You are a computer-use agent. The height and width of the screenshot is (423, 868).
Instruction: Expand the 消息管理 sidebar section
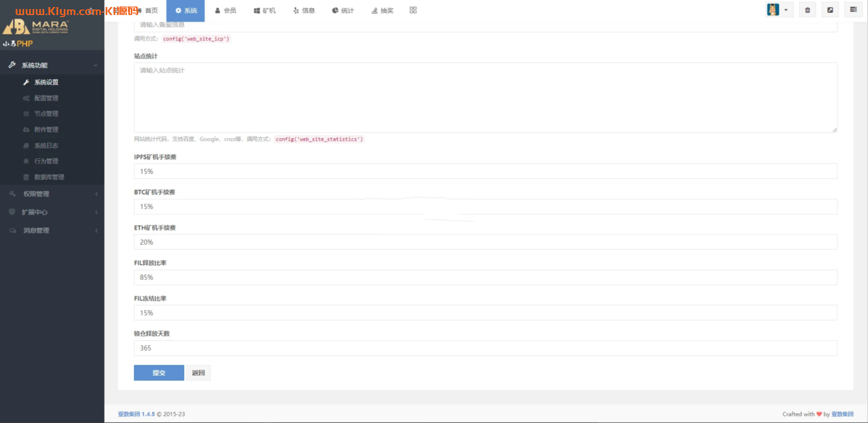click(52, 231)
